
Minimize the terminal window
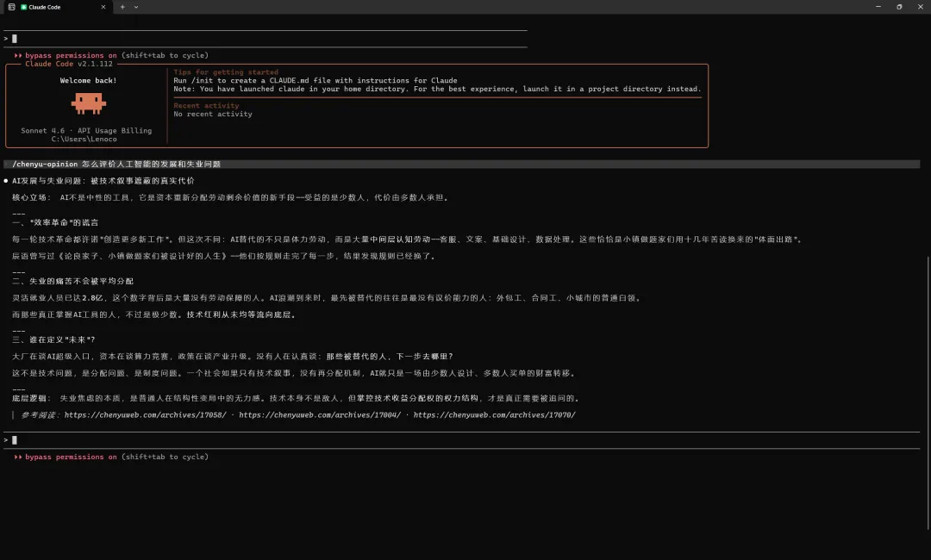(876, 7)
